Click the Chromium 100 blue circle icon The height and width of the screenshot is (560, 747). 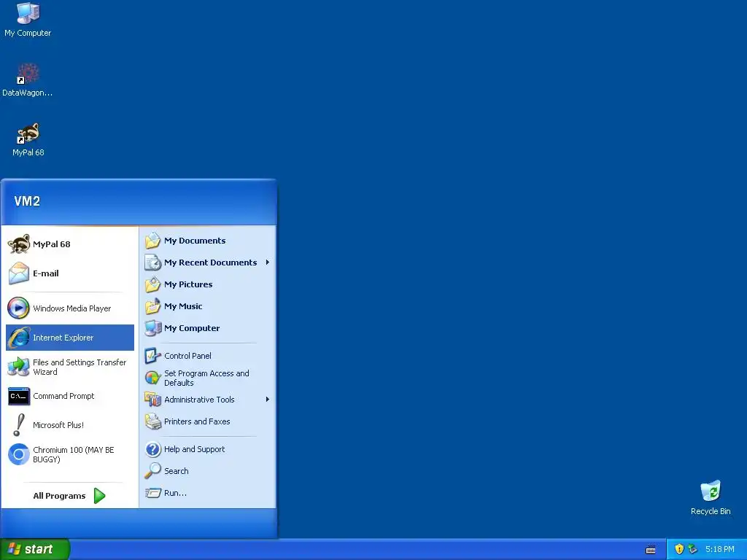18,454
